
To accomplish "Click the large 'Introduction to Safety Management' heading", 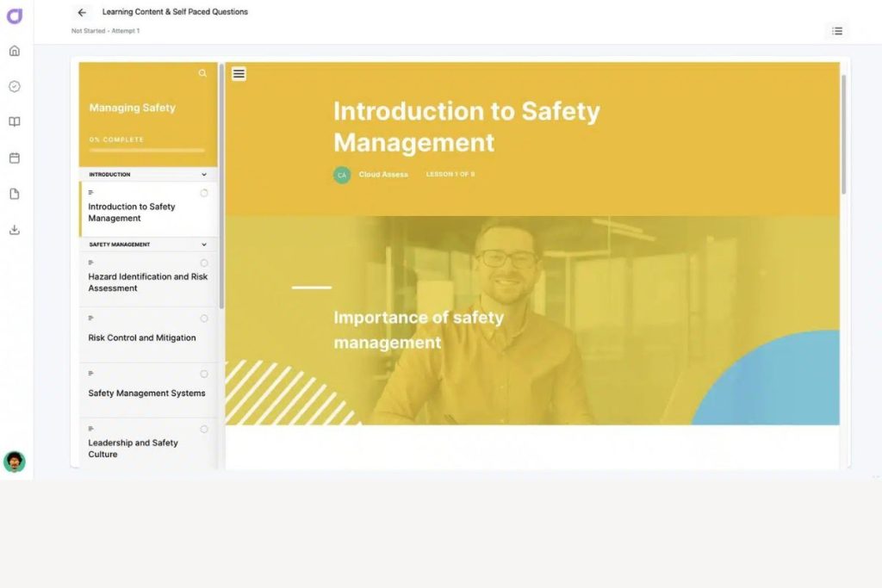I will (467, 127).
